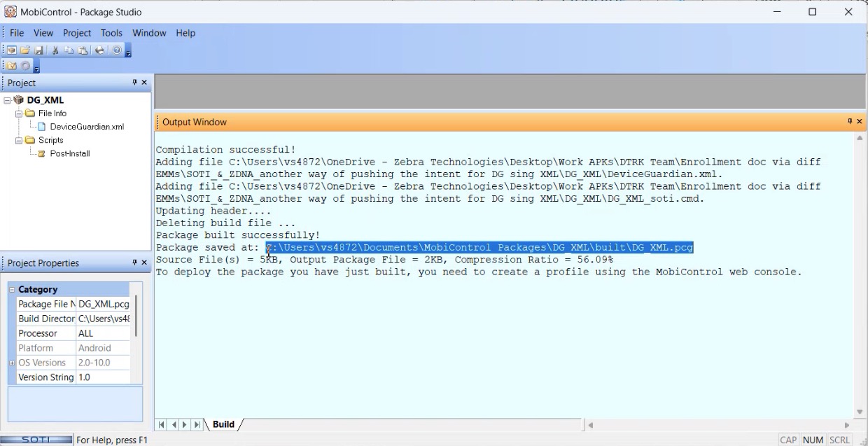Click the Cut scissors toolbar icon
The height and width of the screenshot is (446, 868).
(55, 50)
